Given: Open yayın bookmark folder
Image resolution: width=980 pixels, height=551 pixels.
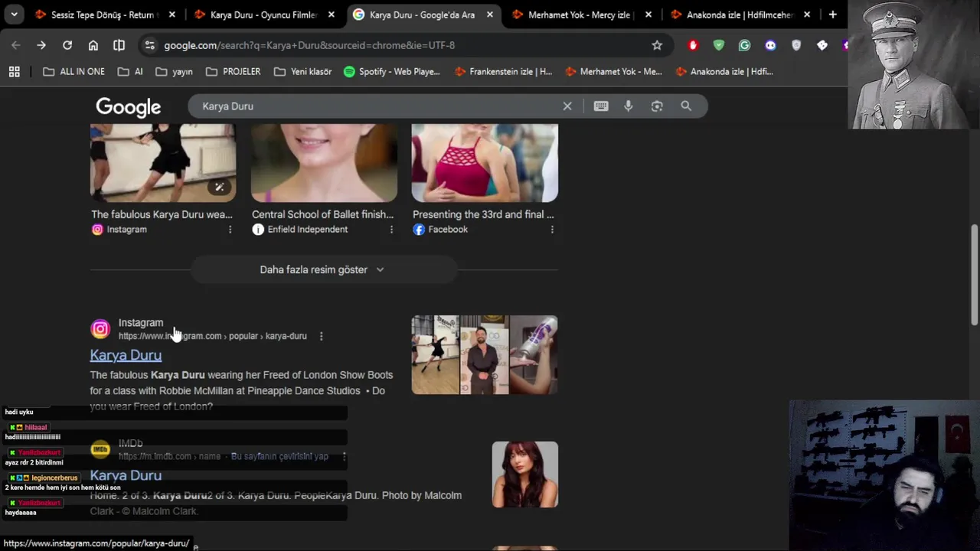Looking at the screenshot, I should [x=175, y=71].
